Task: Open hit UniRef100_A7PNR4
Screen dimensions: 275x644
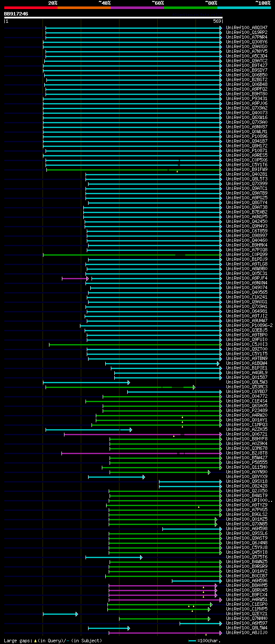Action: coord(247,37)
